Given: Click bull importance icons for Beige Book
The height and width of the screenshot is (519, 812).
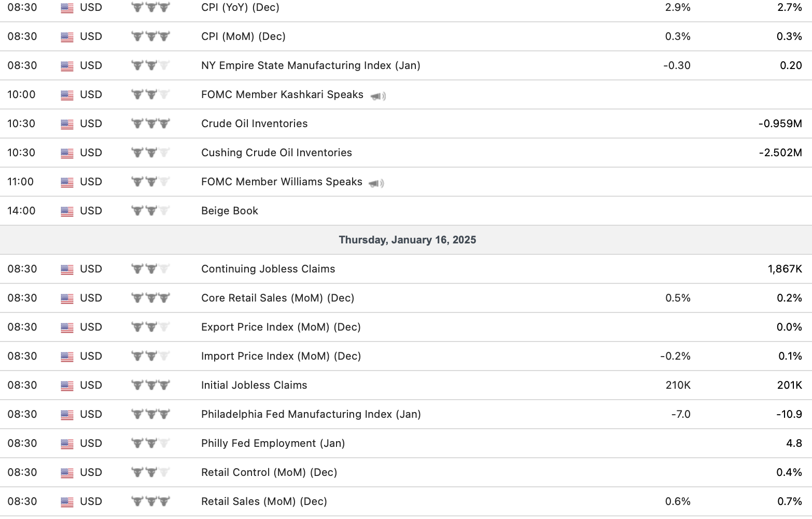Looking at the screenshot, I should (150, 211).
